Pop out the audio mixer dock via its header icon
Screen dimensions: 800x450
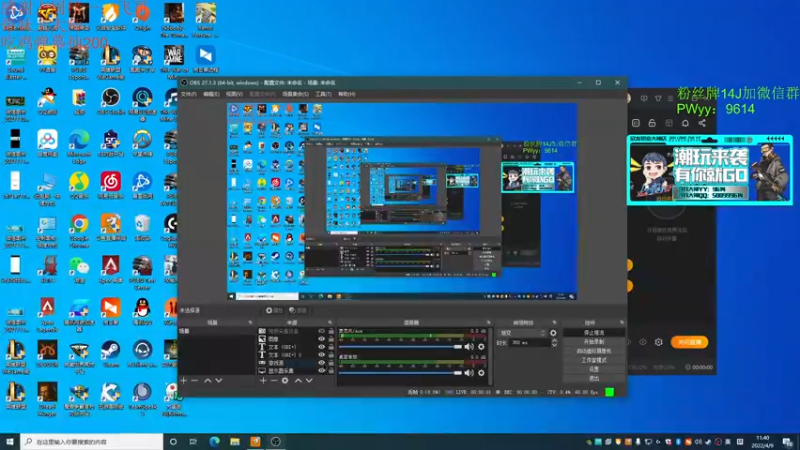coord(488,322)
